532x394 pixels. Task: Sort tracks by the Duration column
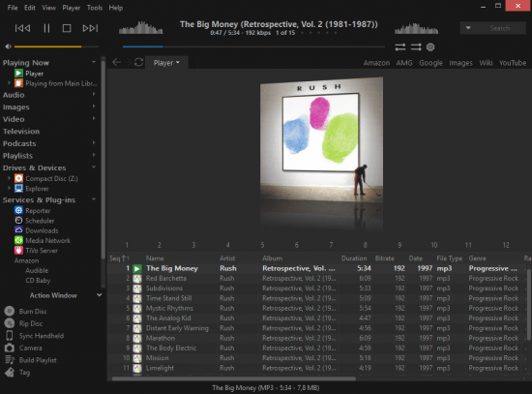(354, 258)
